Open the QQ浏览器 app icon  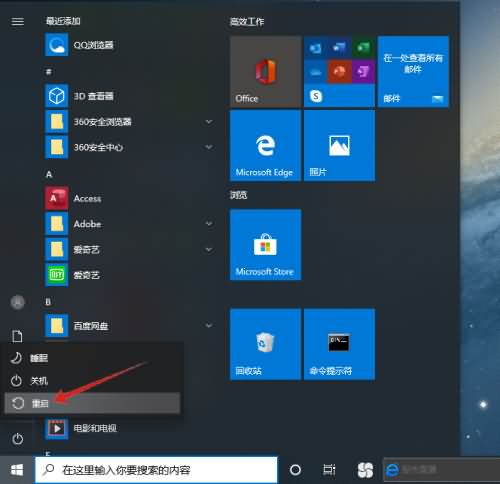[56, 44]
